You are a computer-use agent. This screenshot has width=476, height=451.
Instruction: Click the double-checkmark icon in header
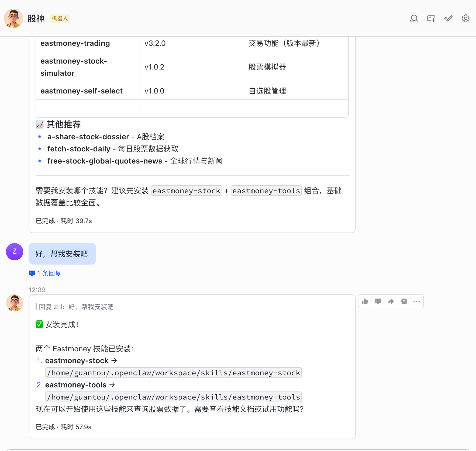coord(448,18)
